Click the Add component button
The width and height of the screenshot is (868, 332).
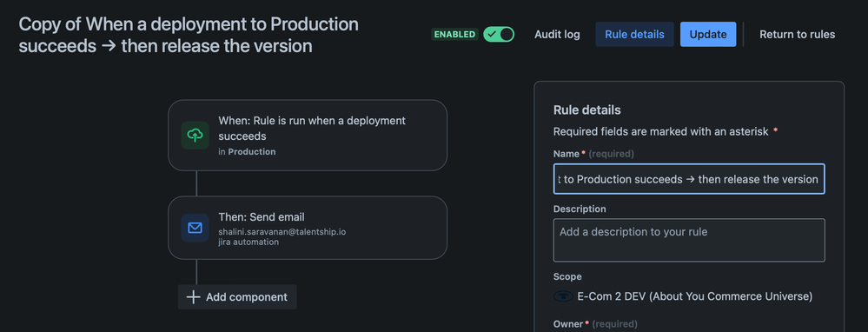pyautogui.click(x=237, y=297)
